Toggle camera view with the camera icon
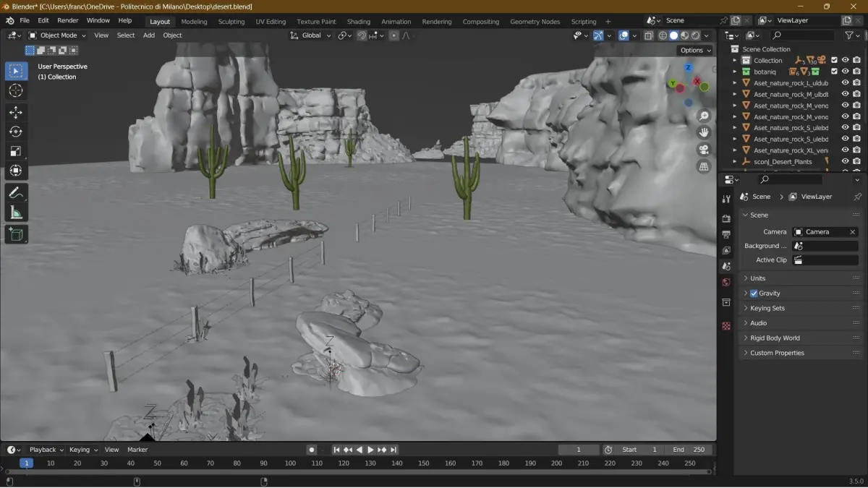The height and width of the screenshot is (488, 868). point(704,150)
